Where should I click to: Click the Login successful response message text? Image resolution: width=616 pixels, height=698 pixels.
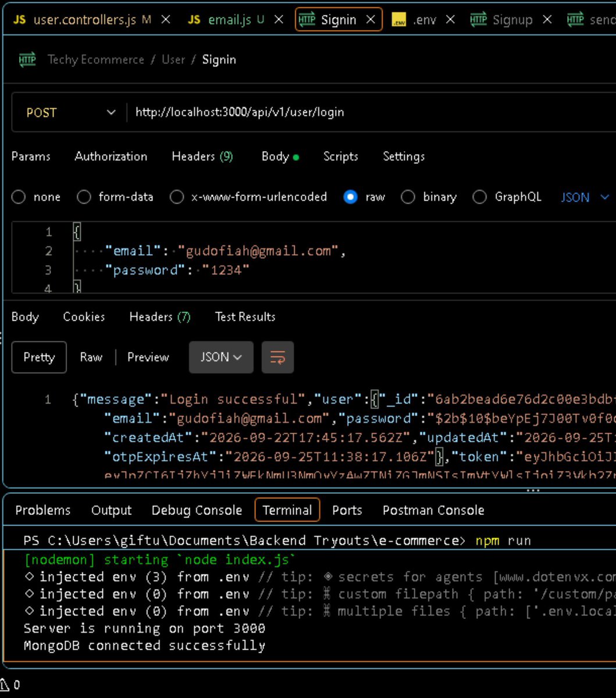[233, 399]
